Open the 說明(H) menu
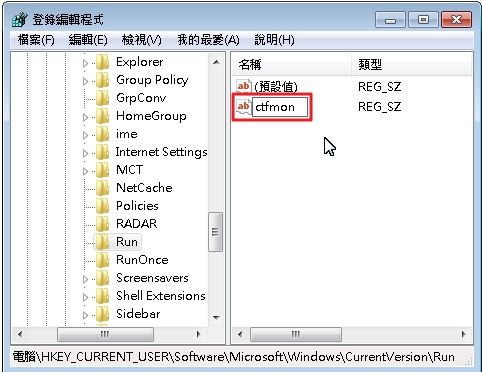Viewport: 482px width, 372px height. [274, 40]
